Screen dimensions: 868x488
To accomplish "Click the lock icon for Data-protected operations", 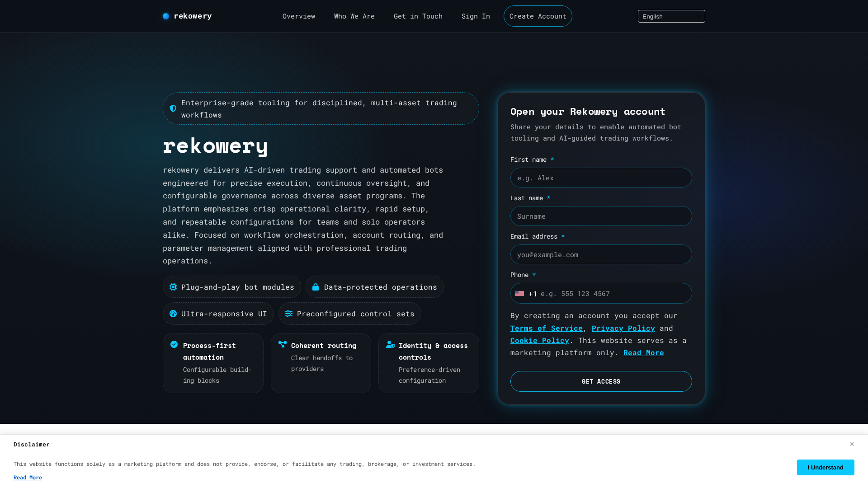I will click(316, 287).
